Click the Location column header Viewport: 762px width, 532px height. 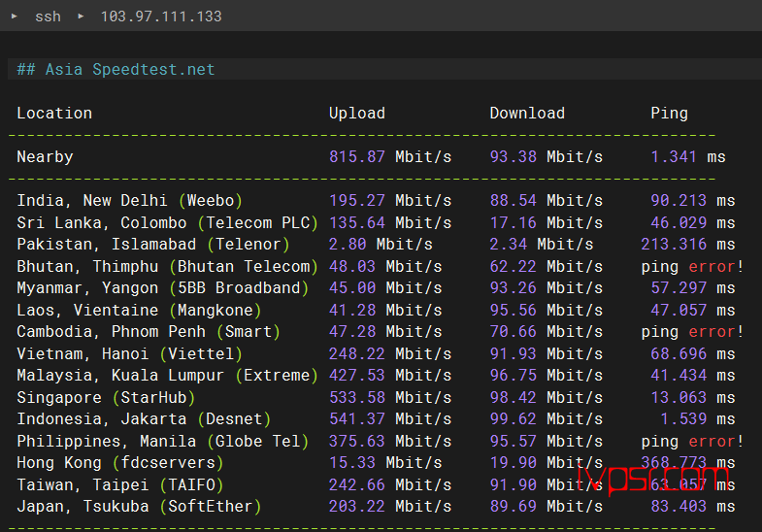coord(54,114)
